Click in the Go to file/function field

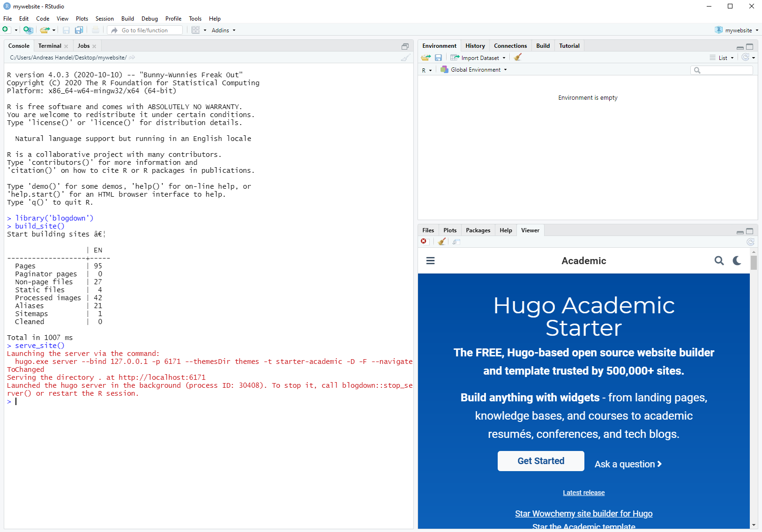[x=145, y=30]
